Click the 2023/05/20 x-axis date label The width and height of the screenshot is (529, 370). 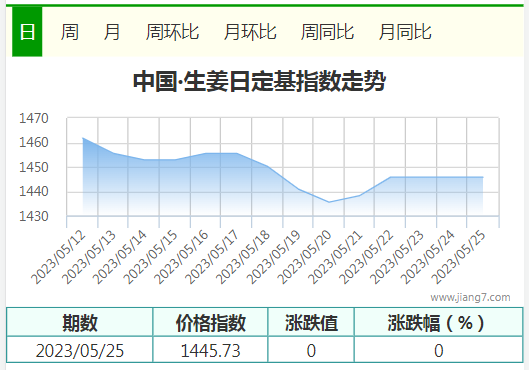click(304, 257)
